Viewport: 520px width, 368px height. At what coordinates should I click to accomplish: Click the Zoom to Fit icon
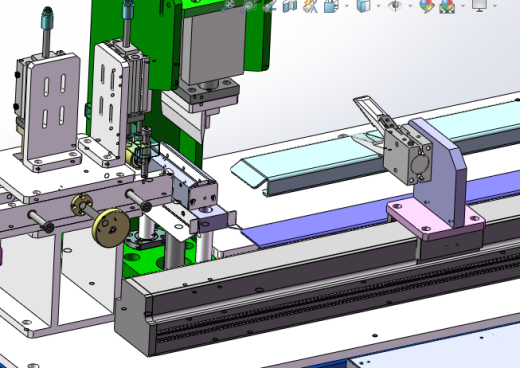pyautogui.click(x=229, y=6)
